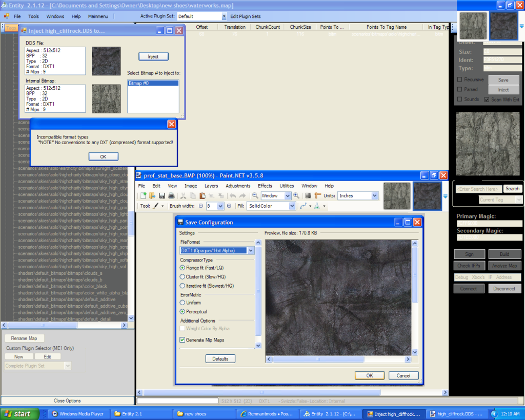Toggle the Generate Mip Maps checkbox
This screenshot has height=420, width=525.
[182, 340]
